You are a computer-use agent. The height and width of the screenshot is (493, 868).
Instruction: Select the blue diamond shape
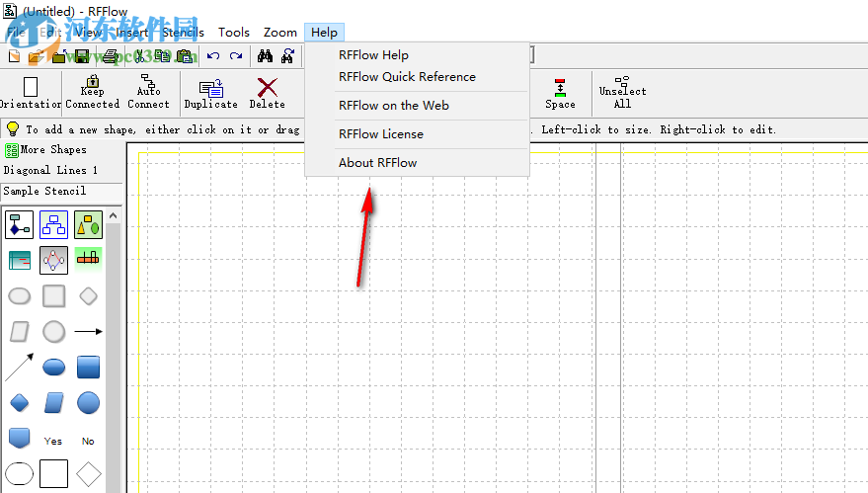pyautogui.click(x=20, y=403)
